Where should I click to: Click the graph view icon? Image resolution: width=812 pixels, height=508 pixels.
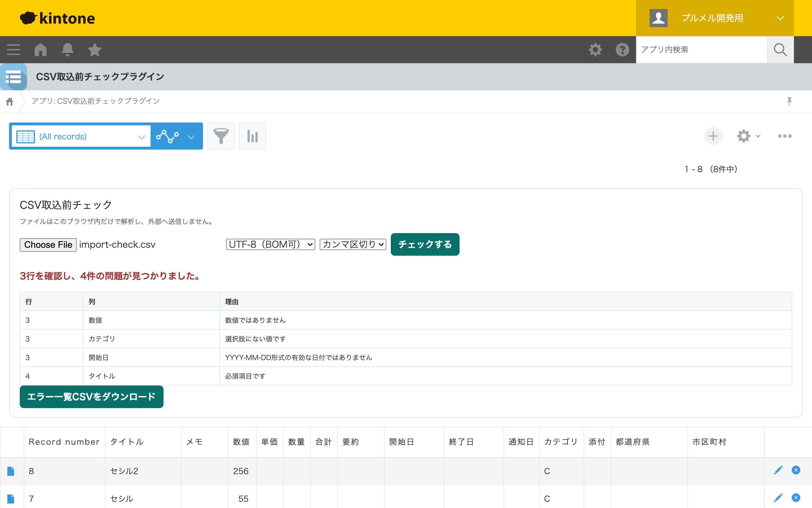(x=167, y=136)
